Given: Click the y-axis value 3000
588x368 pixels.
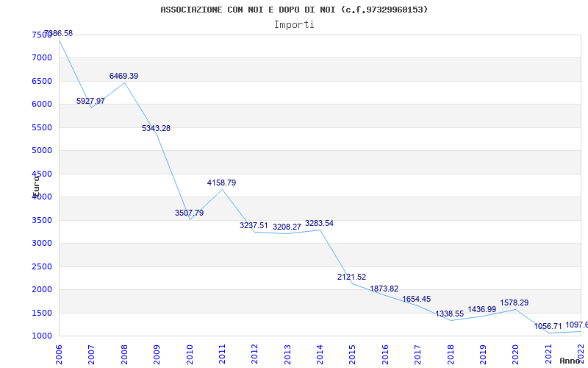Looking at the screenshot, I should 42,244.
